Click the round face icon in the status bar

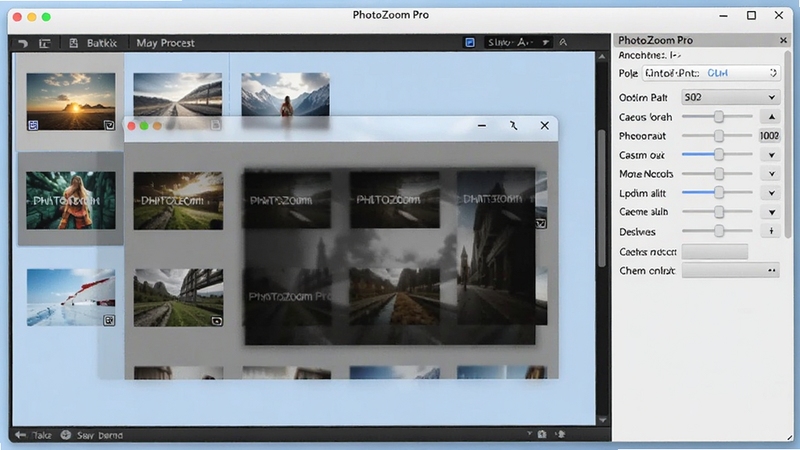(66, 435)
